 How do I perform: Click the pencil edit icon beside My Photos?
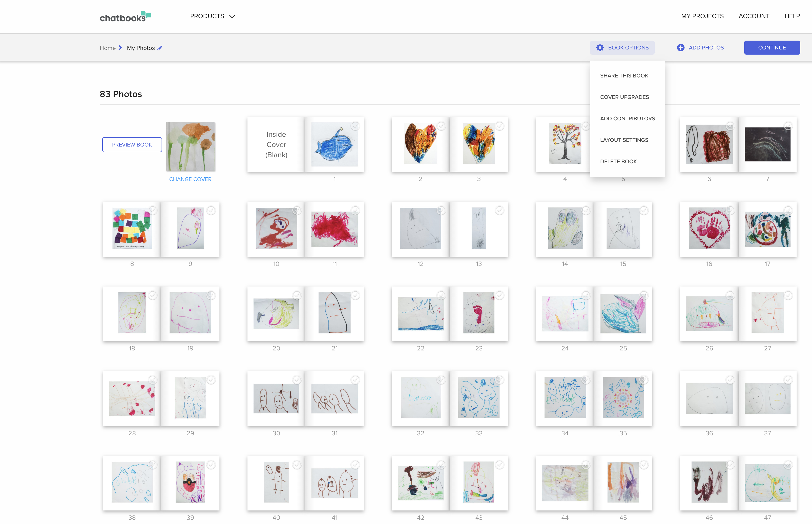160,48
